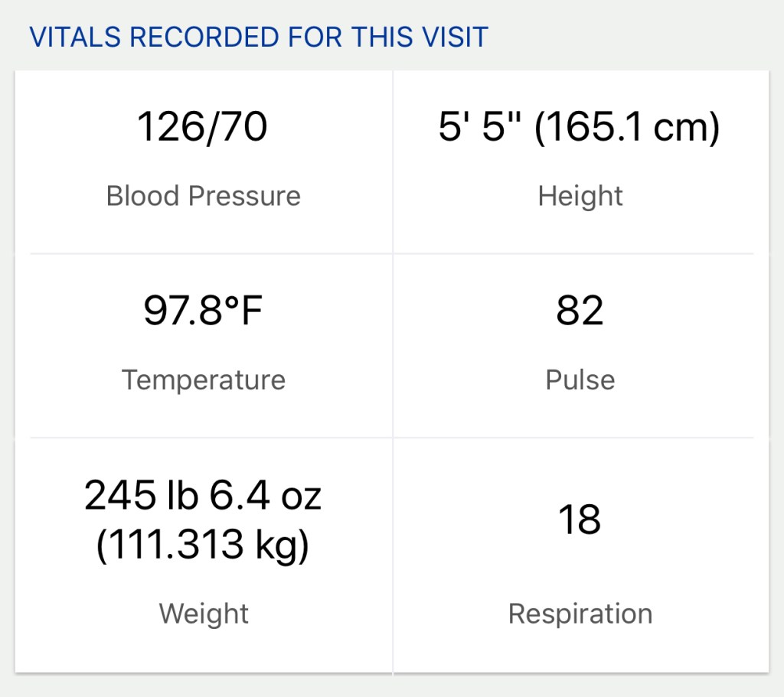Tap the pulse value 82
Image resolution: width=784 pixels, height=697 pixels.
click(580, 311)
